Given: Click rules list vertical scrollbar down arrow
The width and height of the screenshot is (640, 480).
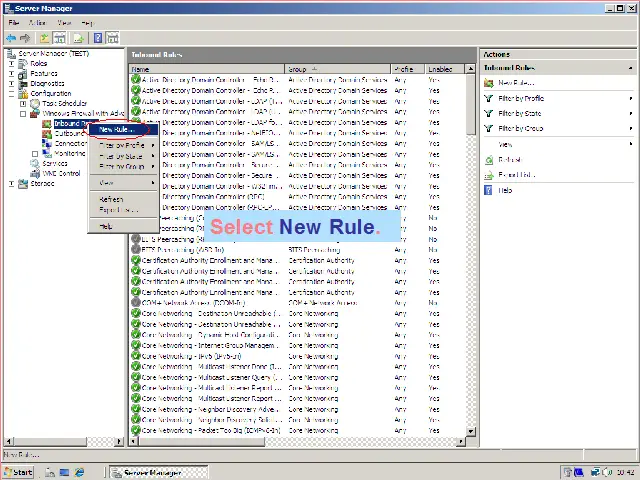Looking at the screenshot, I should click(x=471, y=431).
